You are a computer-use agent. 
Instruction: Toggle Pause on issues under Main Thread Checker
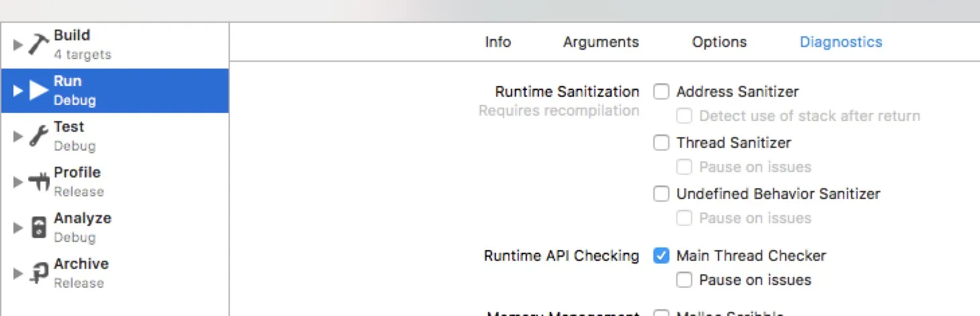point(684,280)
